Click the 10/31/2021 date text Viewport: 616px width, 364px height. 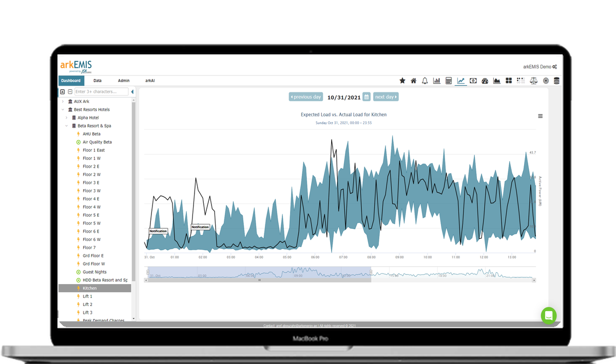[343, 97]
